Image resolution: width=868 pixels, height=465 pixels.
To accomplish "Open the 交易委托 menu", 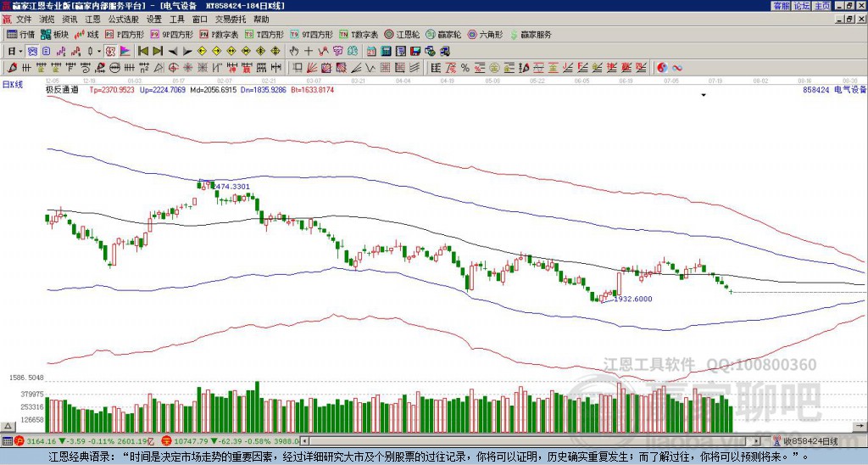I will tap(231, 20).
